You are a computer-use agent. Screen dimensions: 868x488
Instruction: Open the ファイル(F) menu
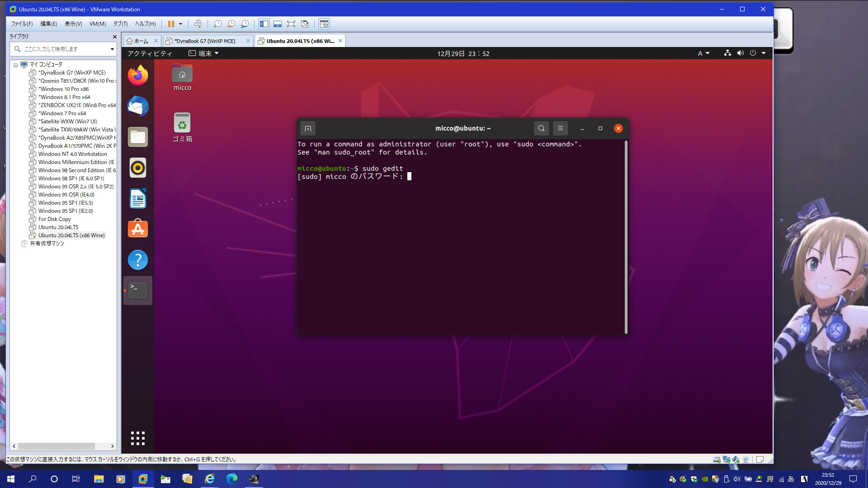coord(22,24)
